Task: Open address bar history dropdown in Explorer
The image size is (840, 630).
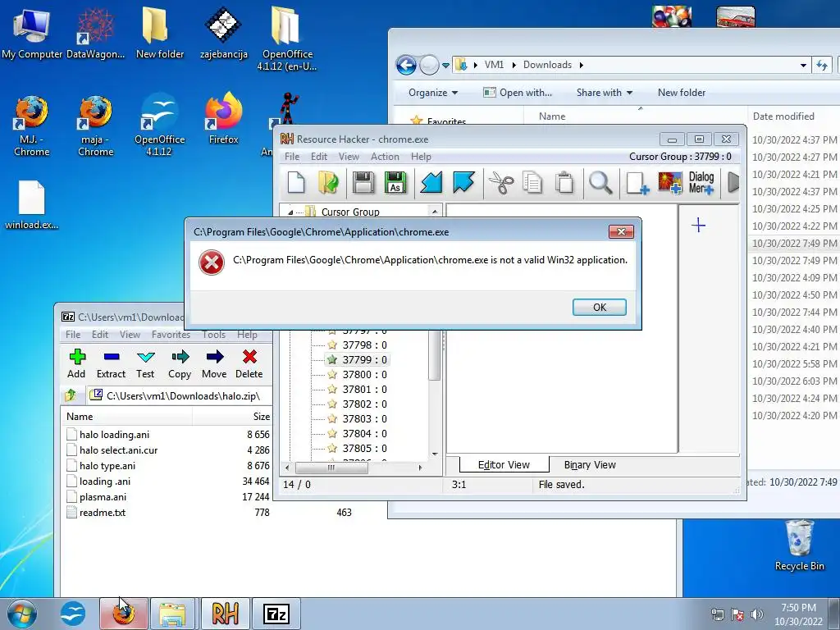Action: [803, 66]
